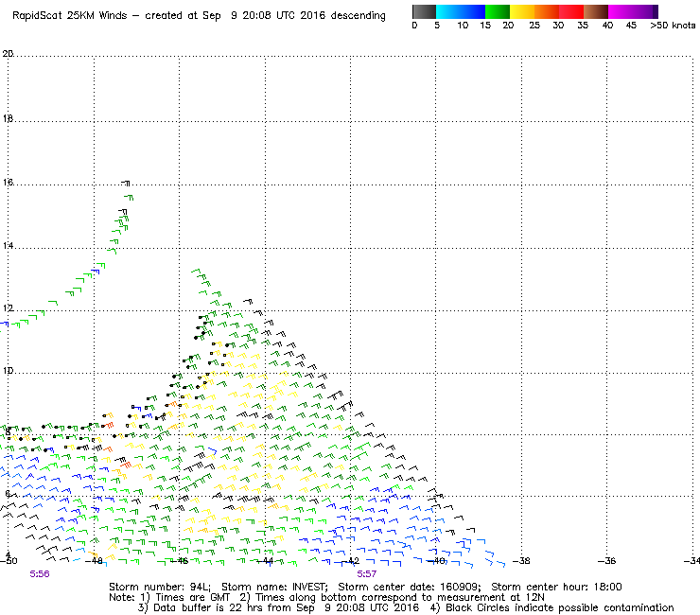Click the latitude label '18'
The width and height of the screenshot is (700, 615).
pos(8,119)
